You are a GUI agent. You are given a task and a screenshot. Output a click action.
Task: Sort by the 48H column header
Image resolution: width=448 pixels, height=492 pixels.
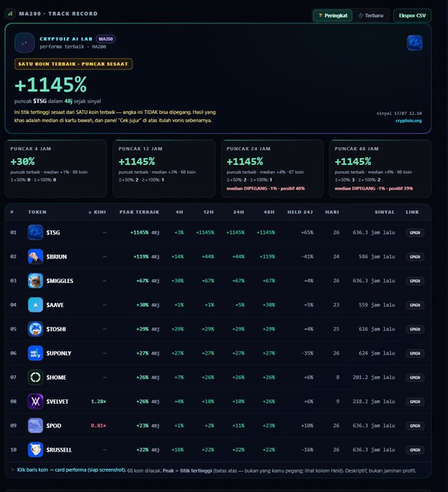pos(269,212)
